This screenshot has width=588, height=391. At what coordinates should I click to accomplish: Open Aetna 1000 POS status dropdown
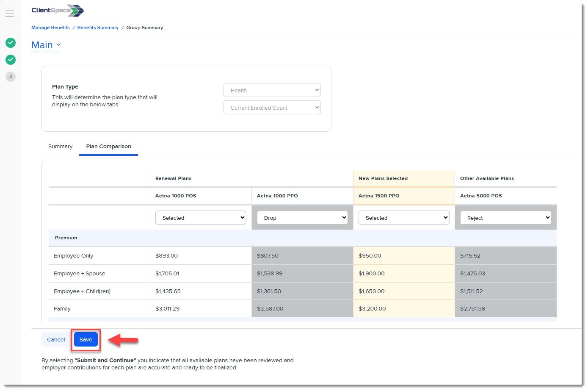click(x=201, y=218)
